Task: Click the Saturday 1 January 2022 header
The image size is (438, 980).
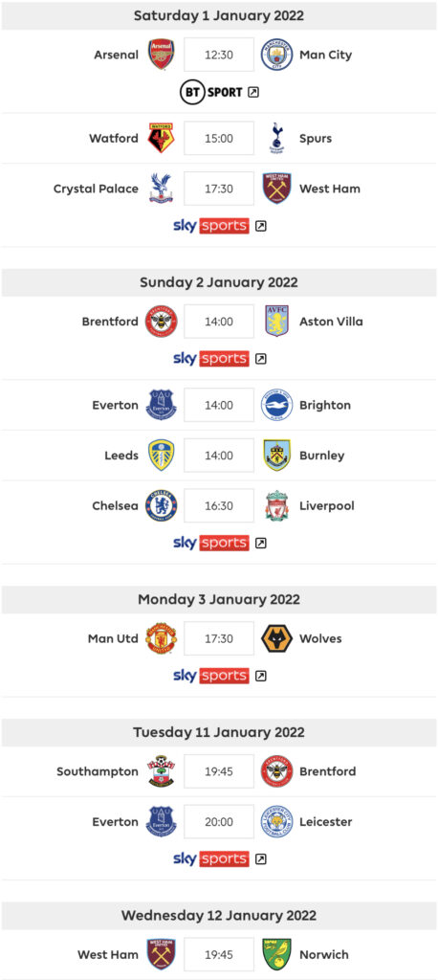Action: [x=219, y=15]
